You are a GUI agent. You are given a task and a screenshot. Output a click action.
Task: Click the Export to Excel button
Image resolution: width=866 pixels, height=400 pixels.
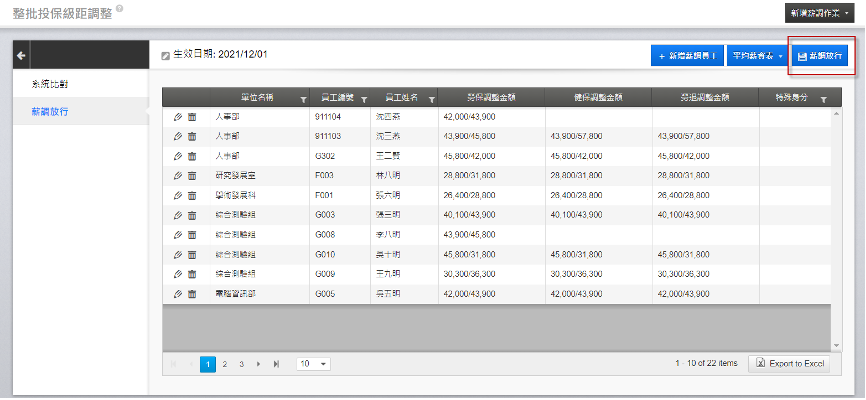789,363
